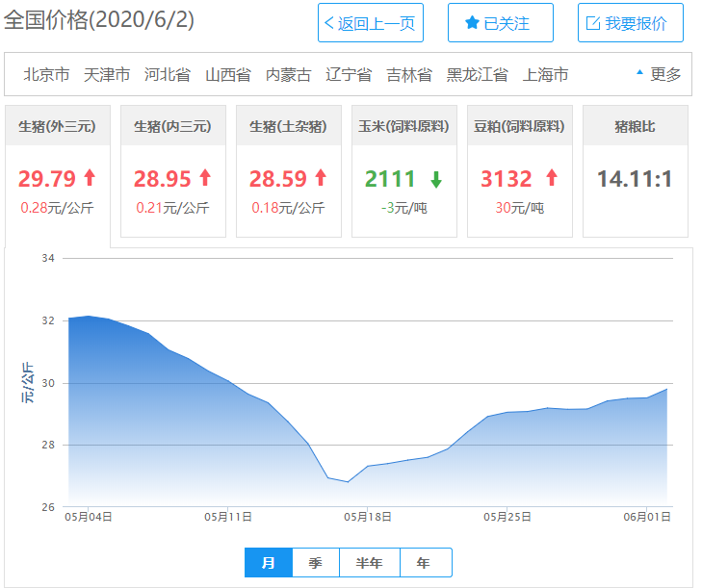Select 黑龙江省 region
This screenshot has height=588, width=702.
click(478, 74)
